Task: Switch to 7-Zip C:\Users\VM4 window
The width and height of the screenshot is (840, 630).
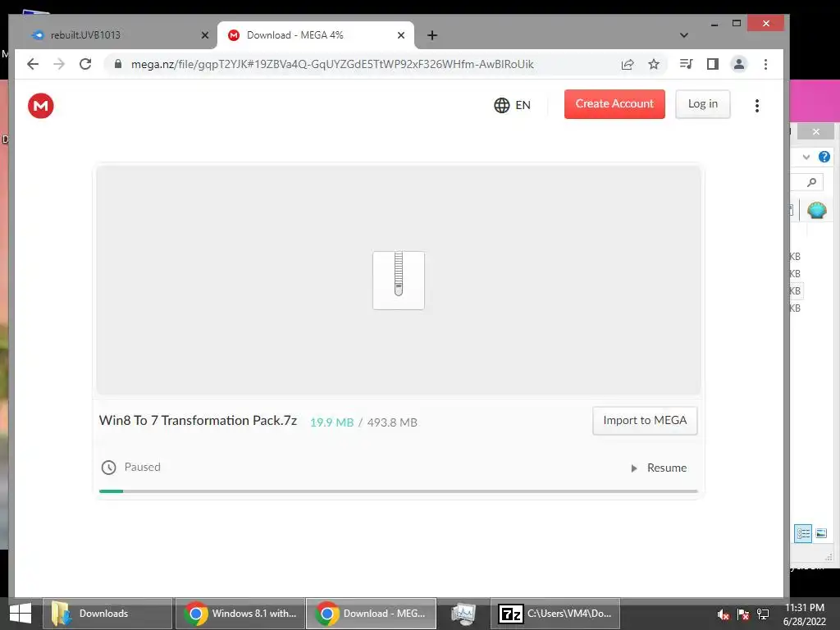Action: click(555, 614)
